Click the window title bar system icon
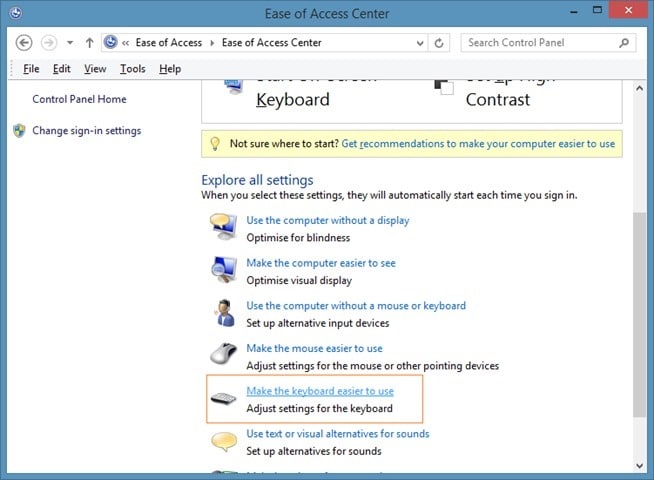Screen dimensions: 654x480 pos(16,13)
